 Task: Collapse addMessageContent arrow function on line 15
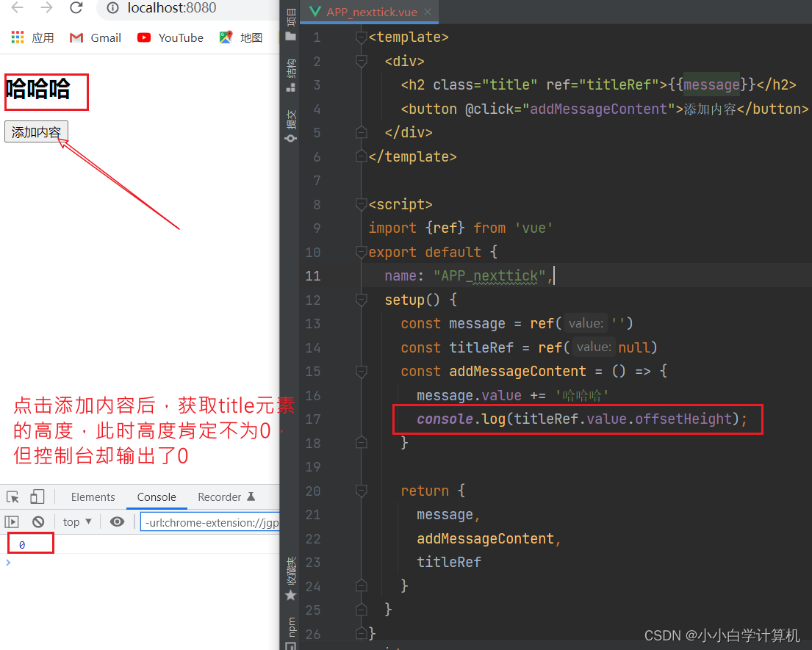(x=362, y=371)
